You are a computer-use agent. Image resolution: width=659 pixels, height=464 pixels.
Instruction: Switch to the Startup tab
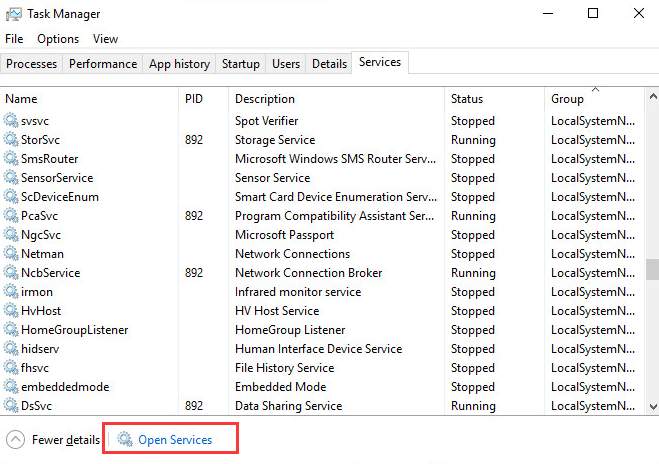(x=240, y=64)
